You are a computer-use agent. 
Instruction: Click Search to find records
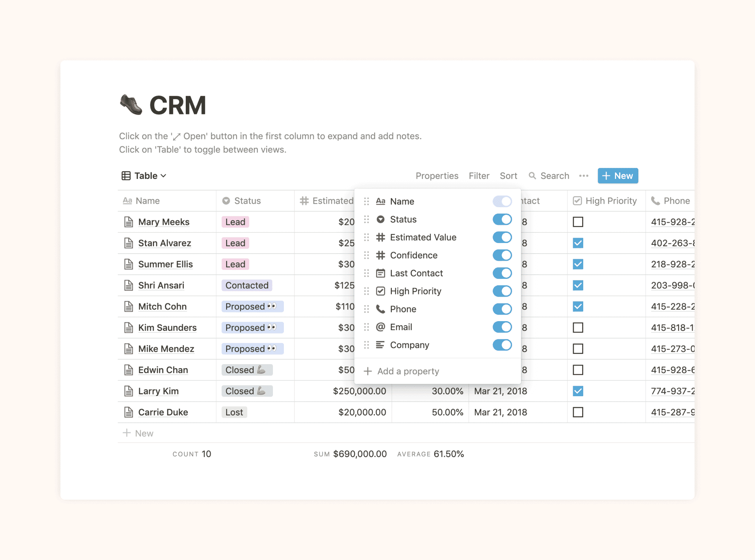[549, 175]
